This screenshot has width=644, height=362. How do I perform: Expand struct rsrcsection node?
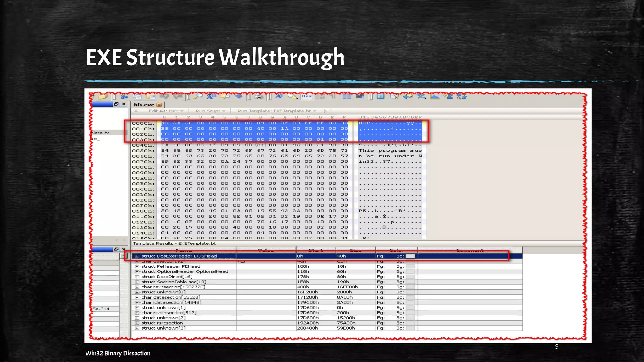[137, 323]
